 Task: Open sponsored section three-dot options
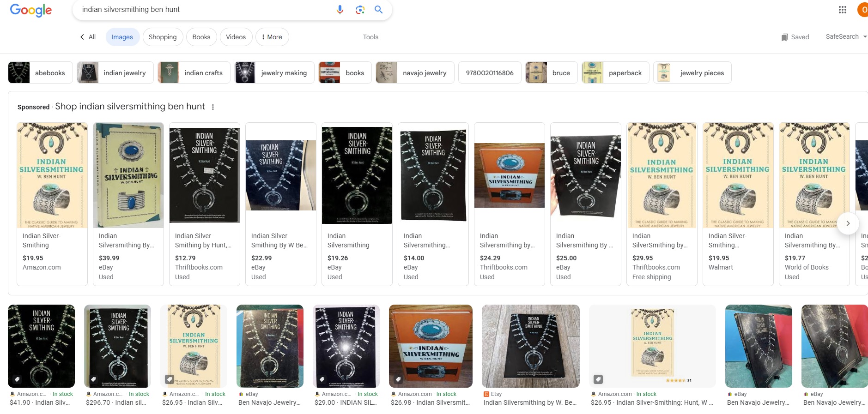click(x=213, y=107)
